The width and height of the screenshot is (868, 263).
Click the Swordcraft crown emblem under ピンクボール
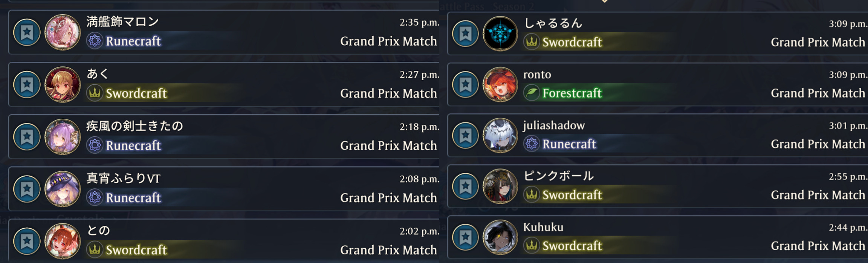(x=531, y=195)
